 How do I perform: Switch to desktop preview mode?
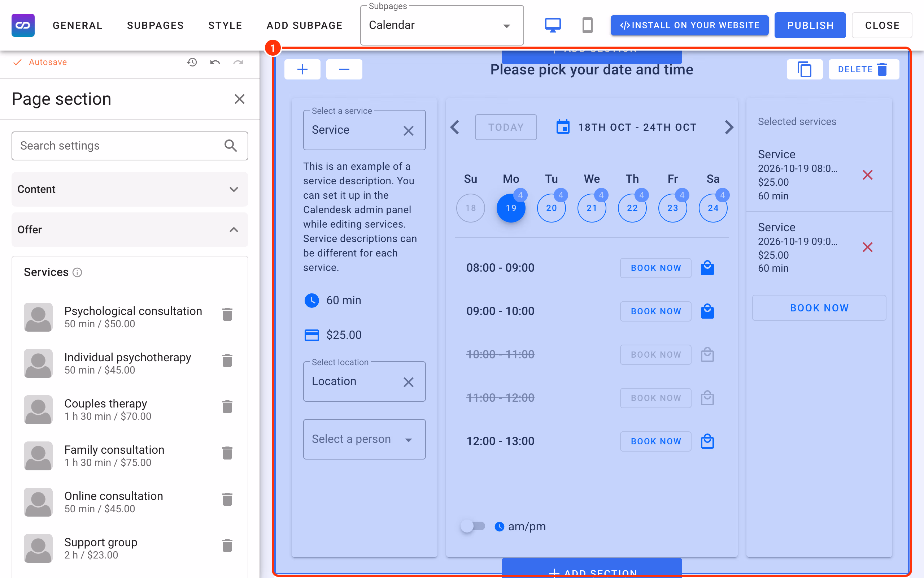(x=553, y=25)
